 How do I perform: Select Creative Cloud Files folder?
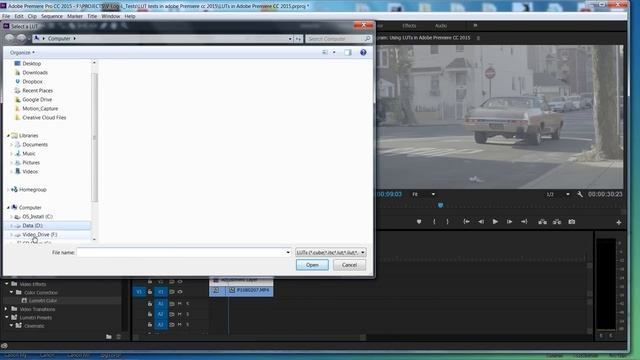(44, 118)
